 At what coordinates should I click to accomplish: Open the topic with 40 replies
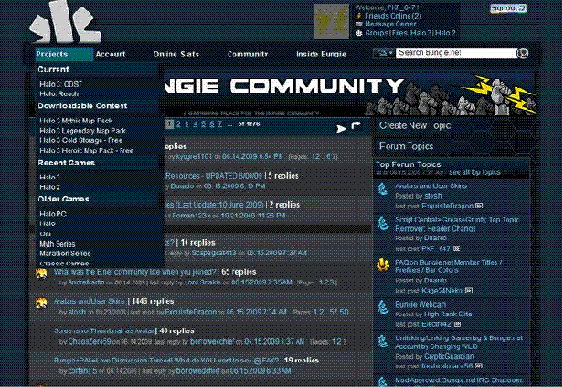click(x=104, y=331)
